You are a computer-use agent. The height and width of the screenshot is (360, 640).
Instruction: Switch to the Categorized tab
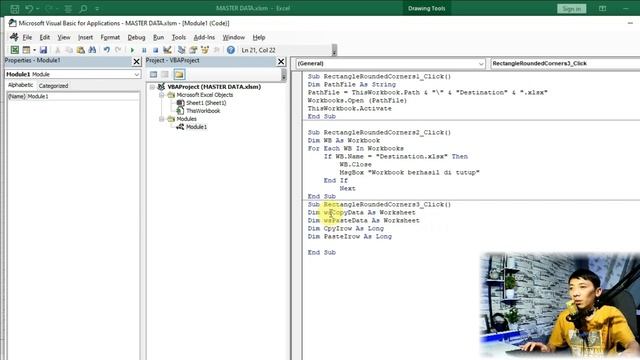(x=53, y=86)
